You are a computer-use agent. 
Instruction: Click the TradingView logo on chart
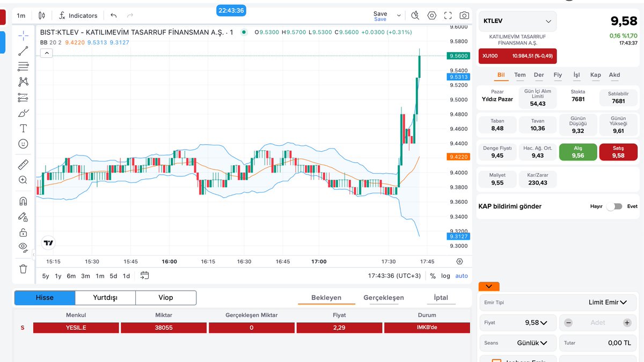click(49, 243)
